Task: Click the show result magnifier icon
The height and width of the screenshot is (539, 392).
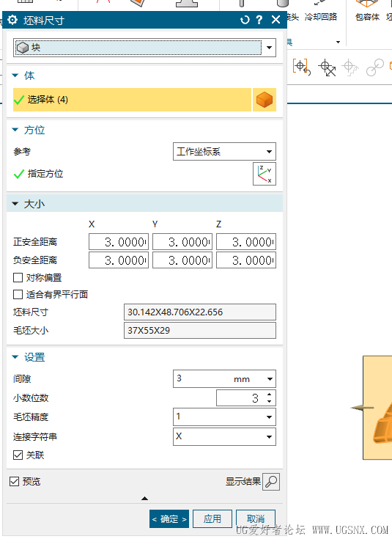Action: tap(271, 482)
